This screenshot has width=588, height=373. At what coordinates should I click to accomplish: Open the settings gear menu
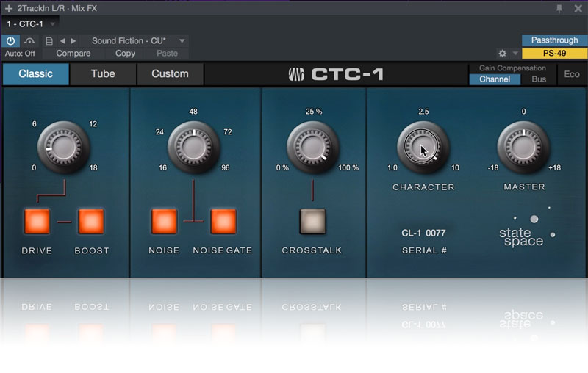click(503, 54)
